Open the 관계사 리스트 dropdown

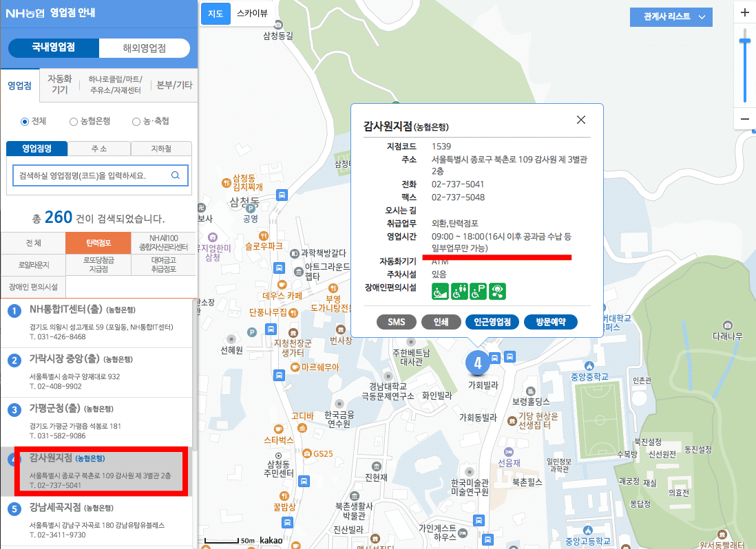coord(671,17)
